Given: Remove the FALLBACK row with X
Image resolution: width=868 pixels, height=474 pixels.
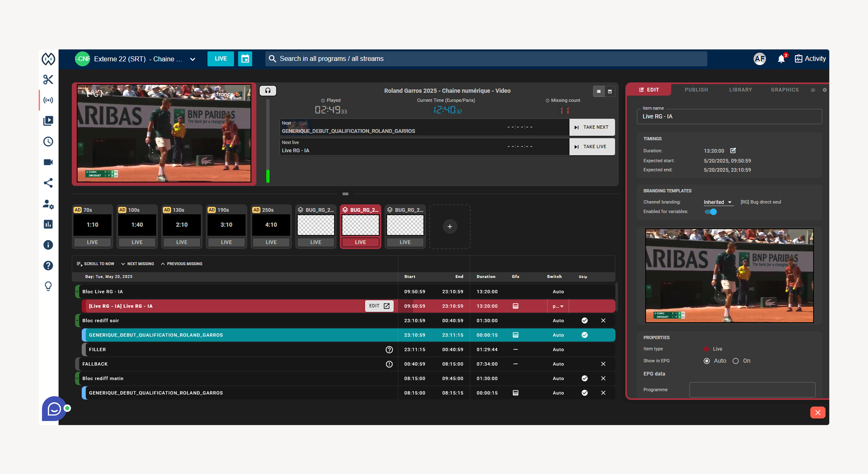Looking at the screenshot, I should 603,364.
